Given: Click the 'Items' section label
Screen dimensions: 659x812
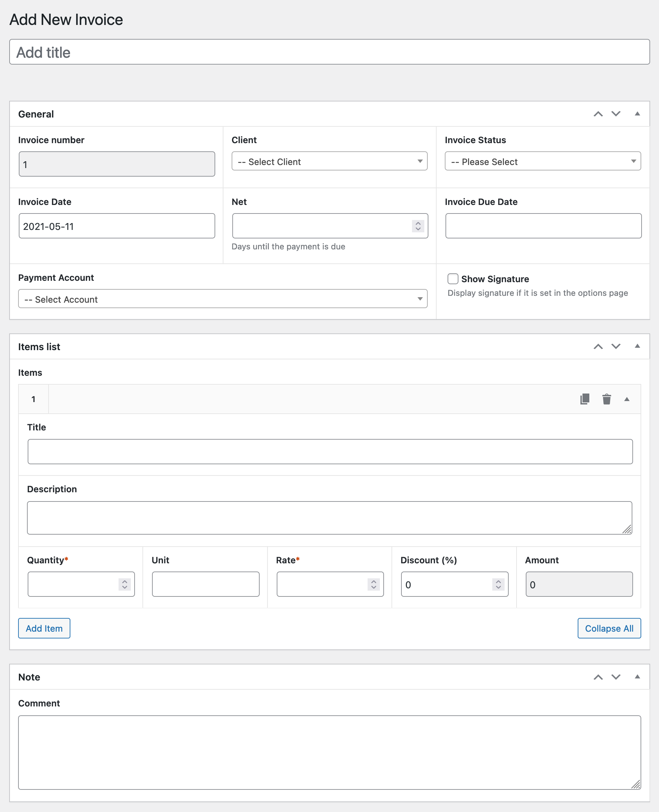Looking at the screenshot, I should pyautogui.click(x=30, y=372).
